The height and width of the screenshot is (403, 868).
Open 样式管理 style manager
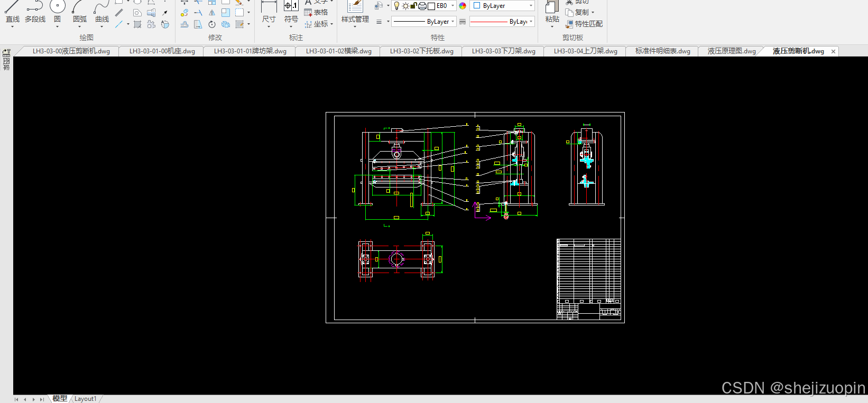point(355,13)
